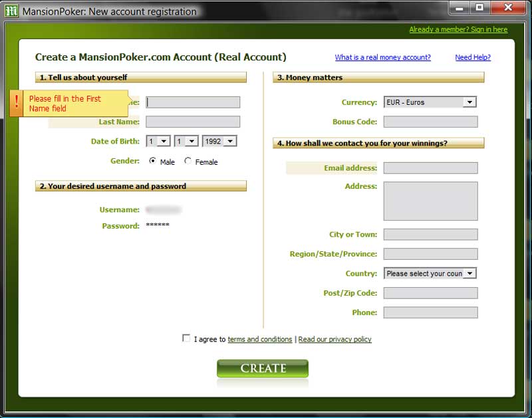This screenshot has height=418, width=532.
Task: Click the Email address input field
Action: [430, 168]
